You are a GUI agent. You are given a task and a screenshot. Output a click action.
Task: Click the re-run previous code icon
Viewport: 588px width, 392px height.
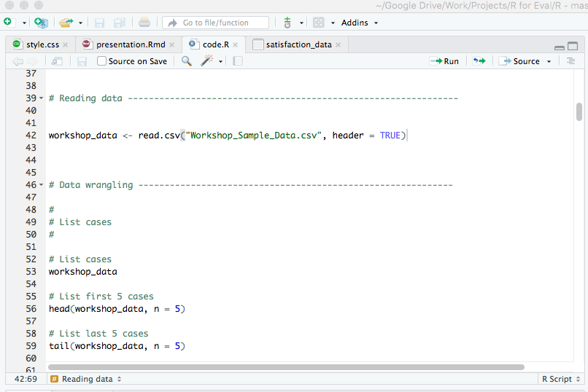pos(479,61)
